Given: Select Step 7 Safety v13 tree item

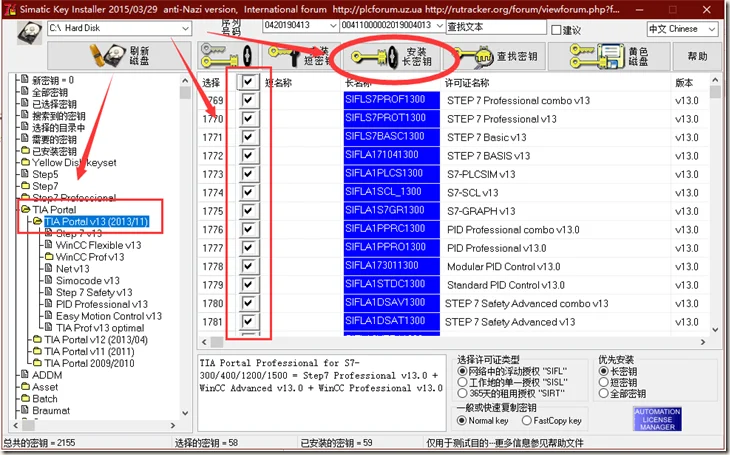Looking at the screenshot, I should point(94,292).
